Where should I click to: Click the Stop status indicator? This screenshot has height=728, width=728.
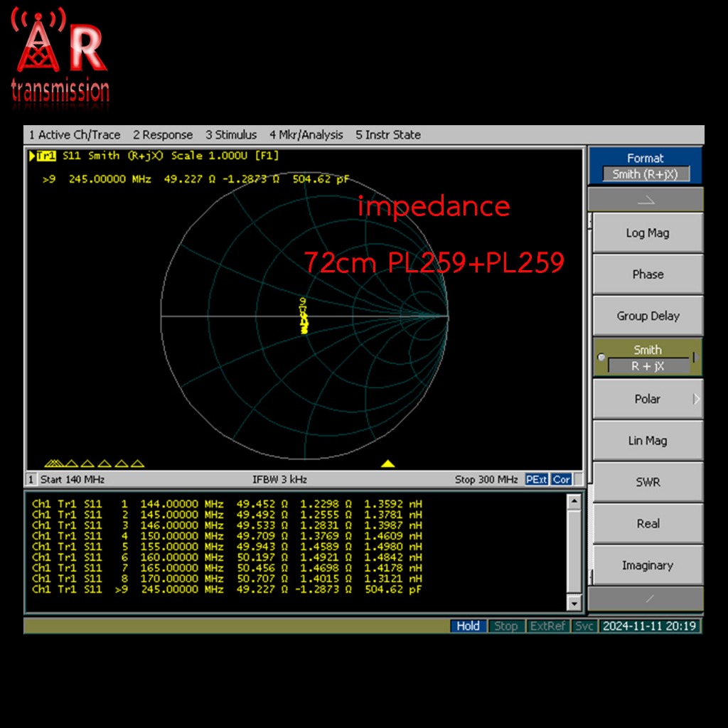pos(505,626)
